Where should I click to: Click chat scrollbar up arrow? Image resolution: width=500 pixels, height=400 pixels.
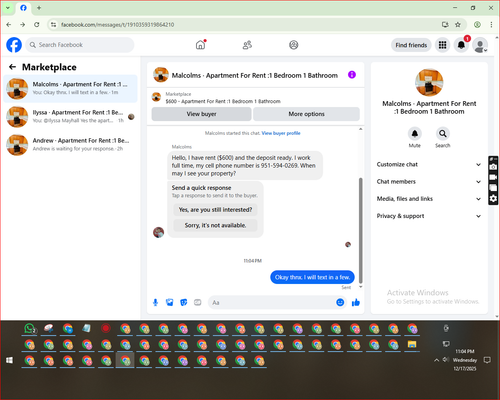pyautogui.click(x=360, y=129)
